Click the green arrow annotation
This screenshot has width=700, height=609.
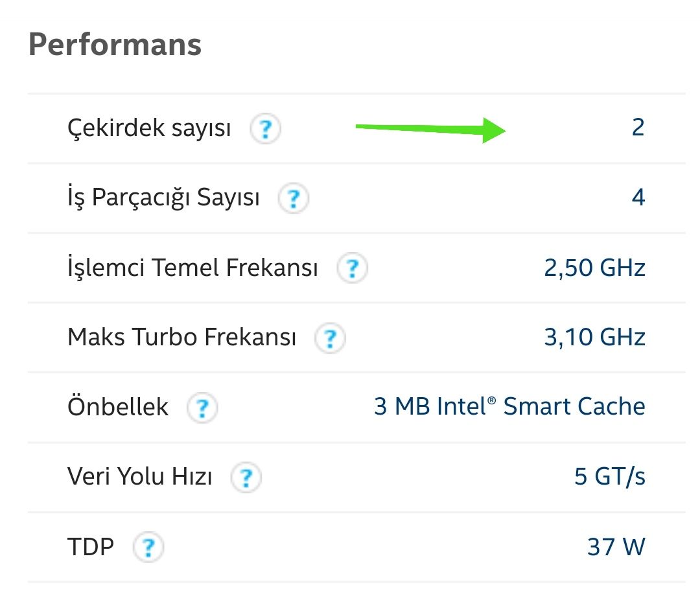(x=430, y=129)
